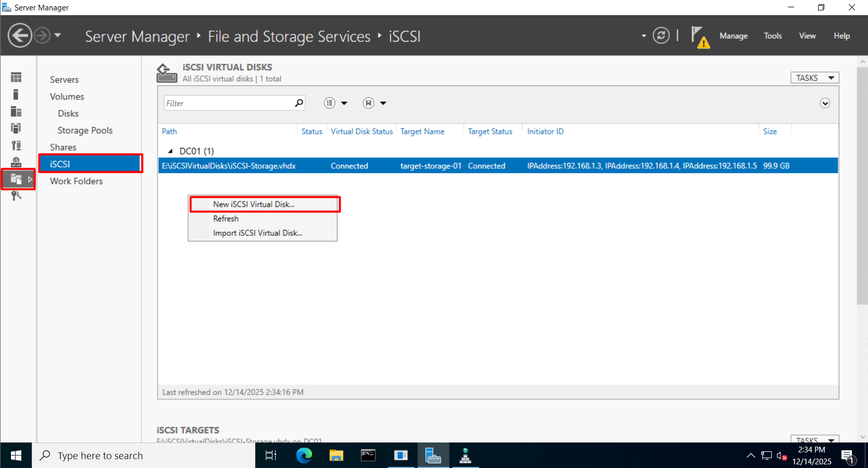868x468 pixels.
Task: Select iSCSI in the navigation list
Action: [90, 164]
